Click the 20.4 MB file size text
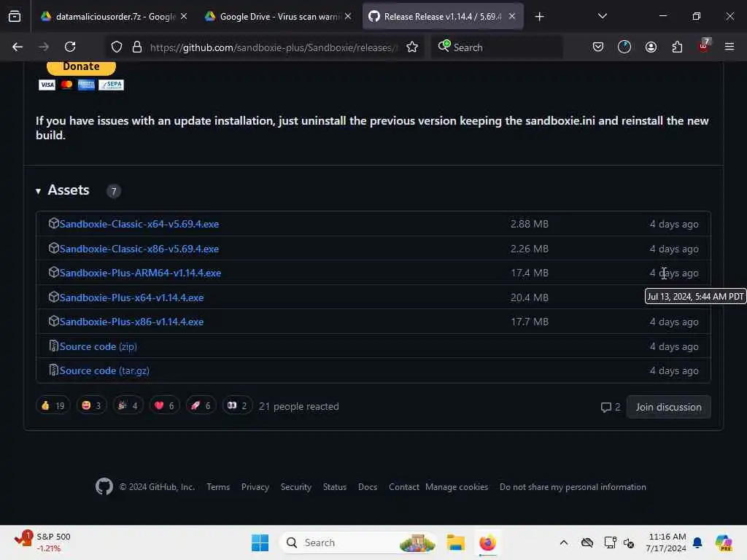Viewport: 747px width, 560px height. point(530,297)
